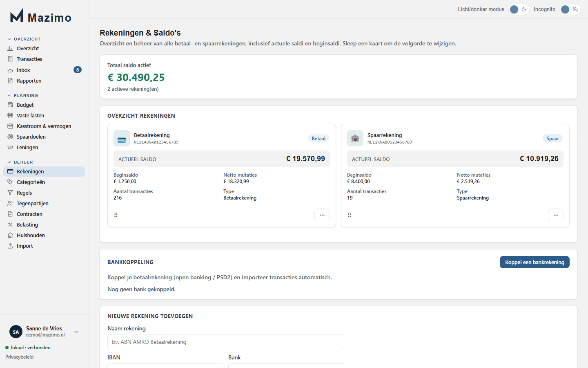588x368 pixels.
Task: Click the Spaarrekening bank building icon
Action: [x=355, y=138]
